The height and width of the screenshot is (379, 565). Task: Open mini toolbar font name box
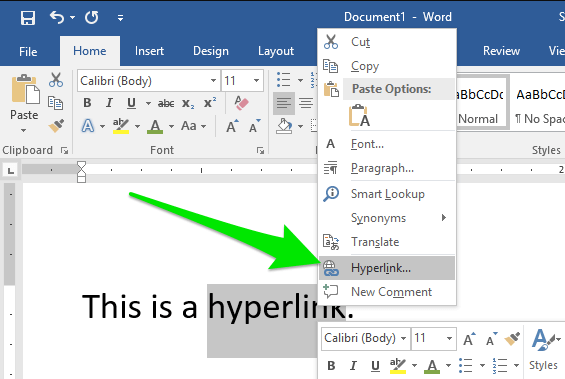pos(365,338)
